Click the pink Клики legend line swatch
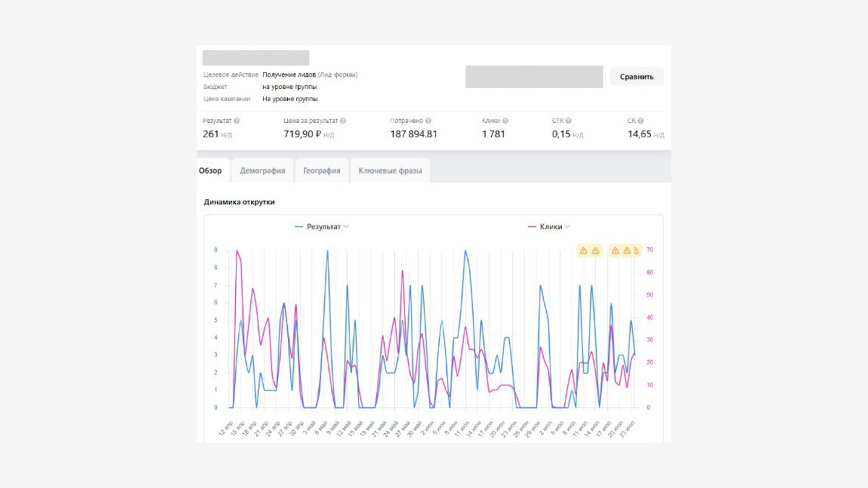 532,227
